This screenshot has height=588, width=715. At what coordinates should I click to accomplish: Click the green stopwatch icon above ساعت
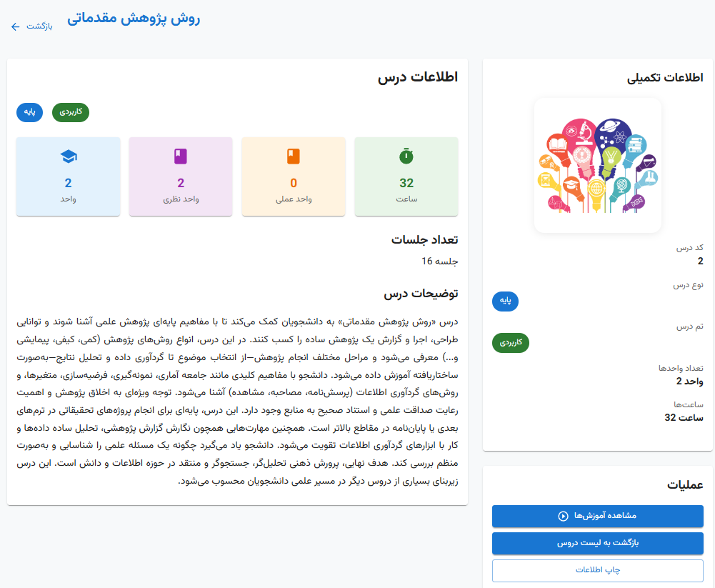click(406, 156)
